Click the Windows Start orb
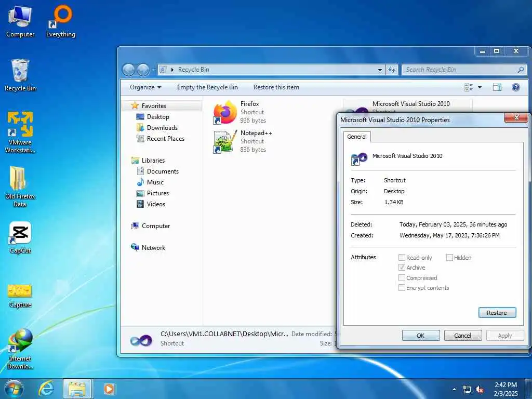Viewport: 532px width, 399px height. (14, 389)
